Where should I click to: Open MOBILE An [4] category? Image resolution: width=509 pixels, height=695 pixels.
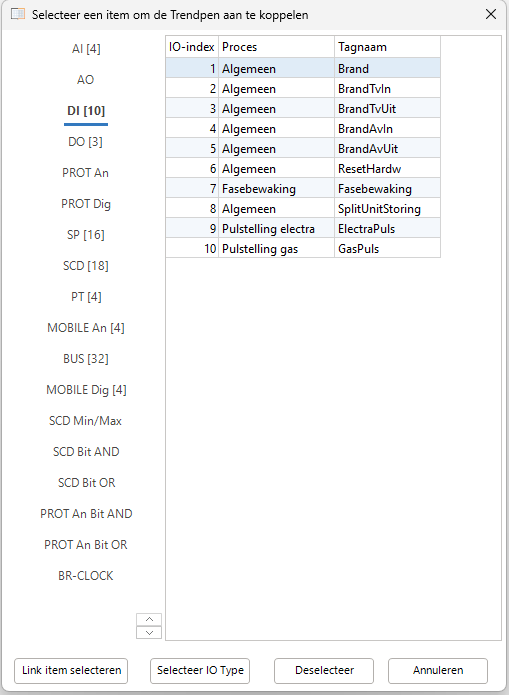(x=86, y=328)
